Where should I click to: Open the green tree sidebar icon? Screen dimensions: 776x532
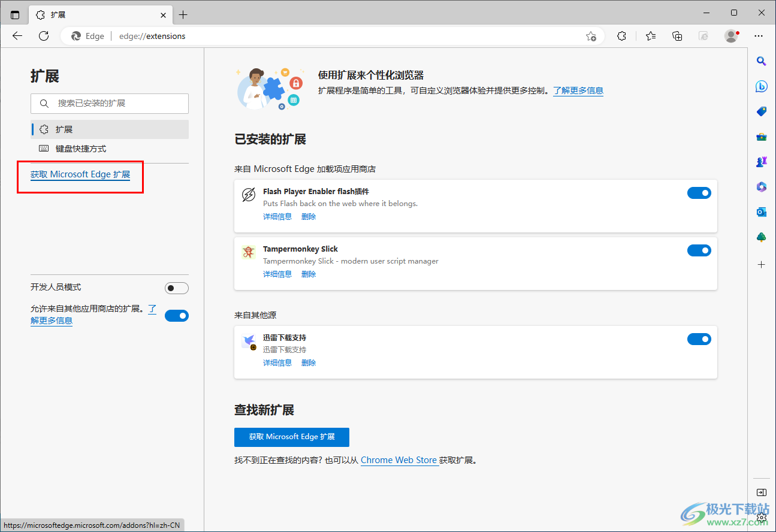point(761,237)
